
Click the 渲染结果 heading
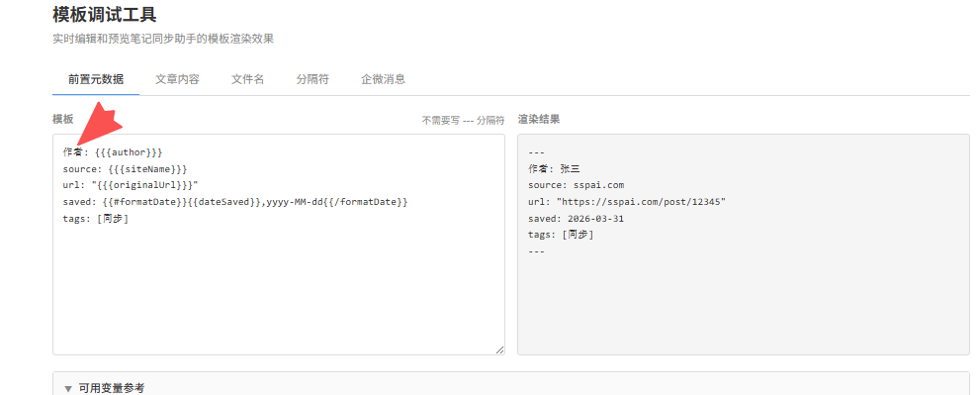pos(539,119)
